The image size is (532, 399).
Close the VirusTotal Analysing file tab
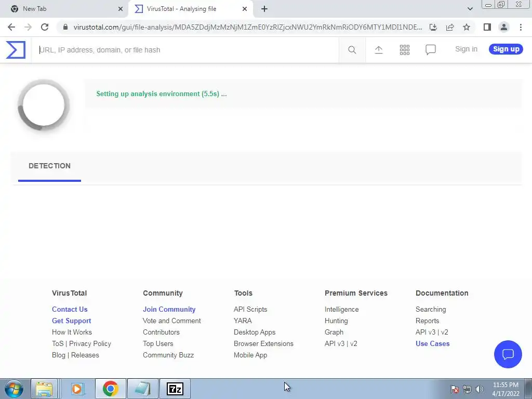245,9
